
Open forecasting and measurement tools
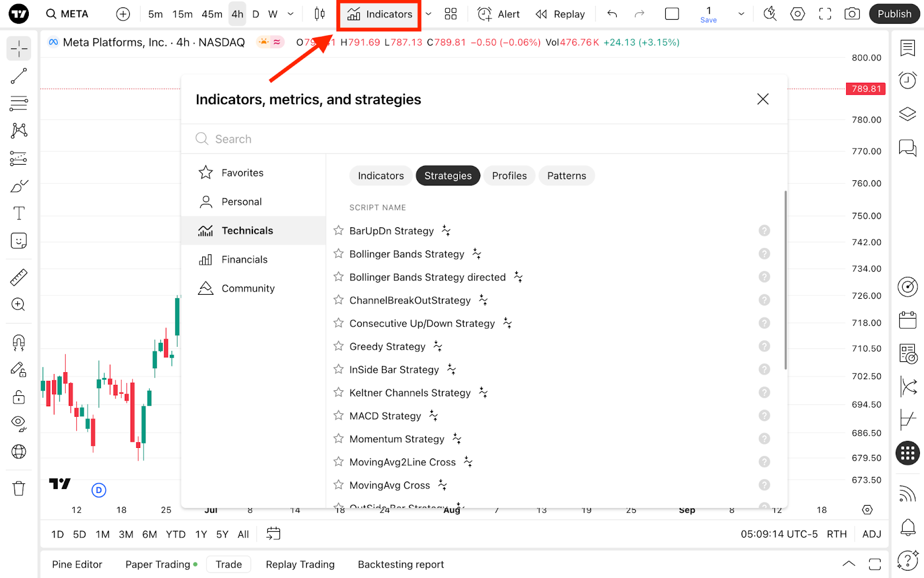pos(19,158)
